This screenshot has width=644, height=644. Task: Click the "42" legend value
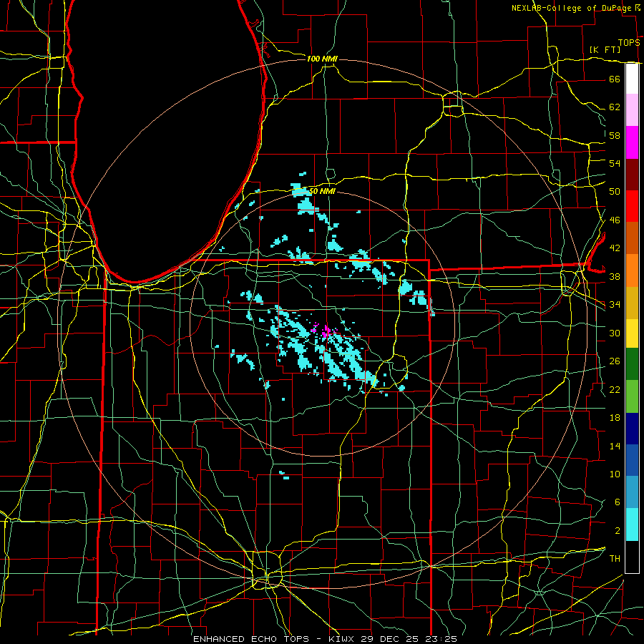click(615, 248)
